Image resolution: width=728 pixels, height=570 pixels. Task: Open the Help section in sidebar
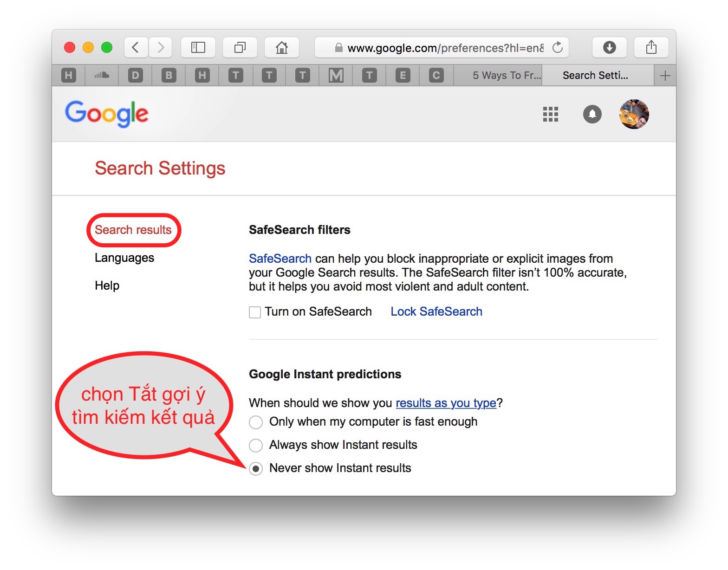click(107, 286)
